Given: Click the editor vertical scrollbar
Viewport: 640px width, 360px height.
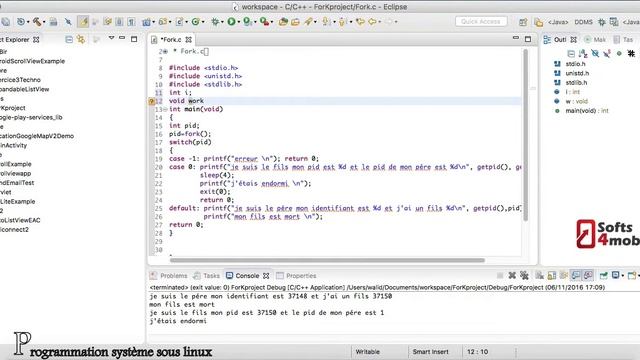Looking at the screenshot, I should [x=525, y=135].
